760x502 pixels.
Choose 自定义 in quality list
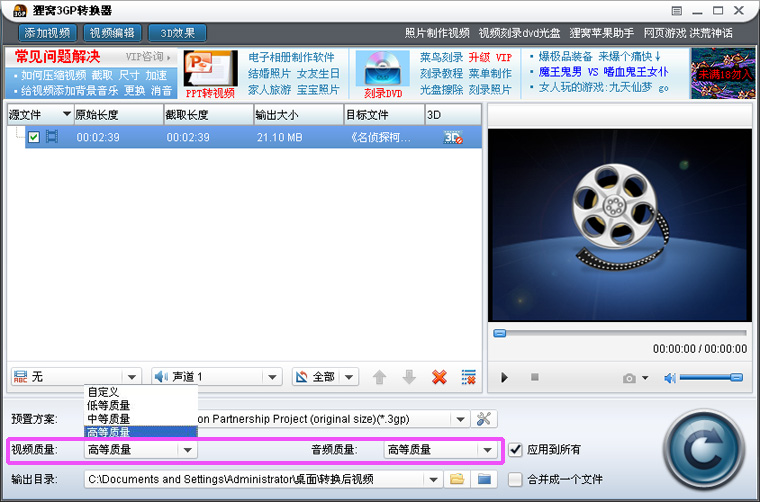141,392
